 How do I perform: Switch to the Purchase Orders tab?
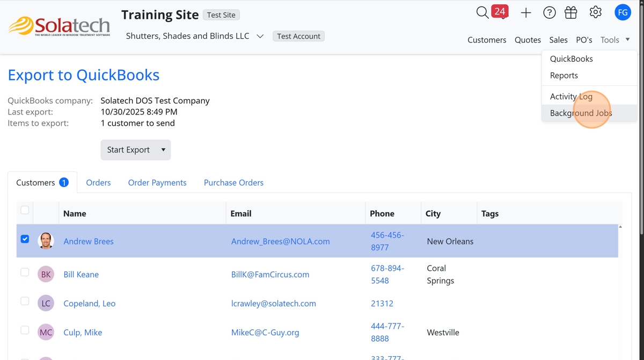[x=233, y=183]
